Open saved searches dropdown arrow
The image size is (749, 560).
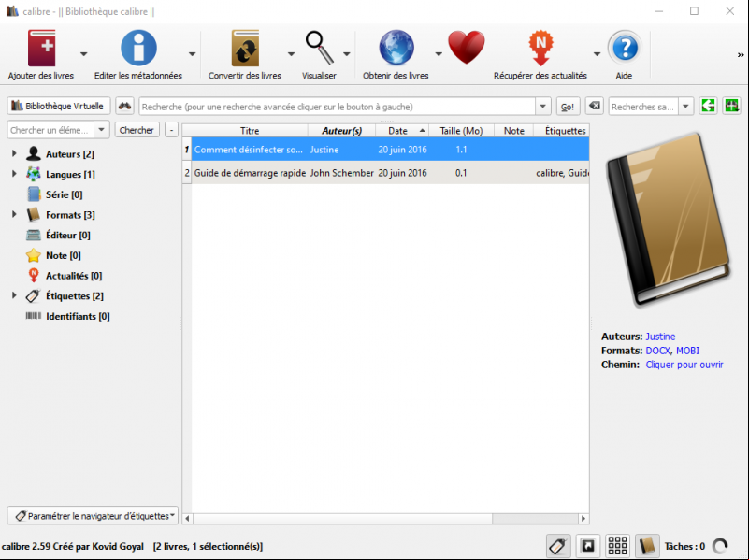[685, 106]
